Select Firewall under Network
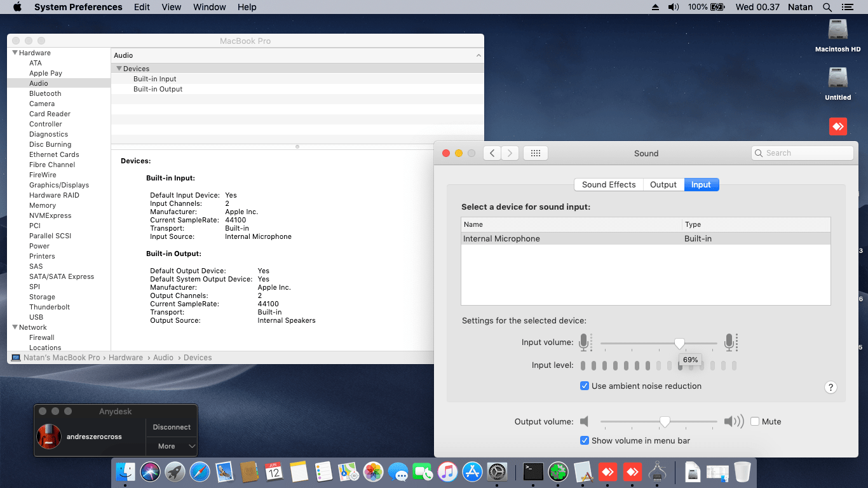The width and height of the screenshot is (868, 488). click(x=42, y=337)
